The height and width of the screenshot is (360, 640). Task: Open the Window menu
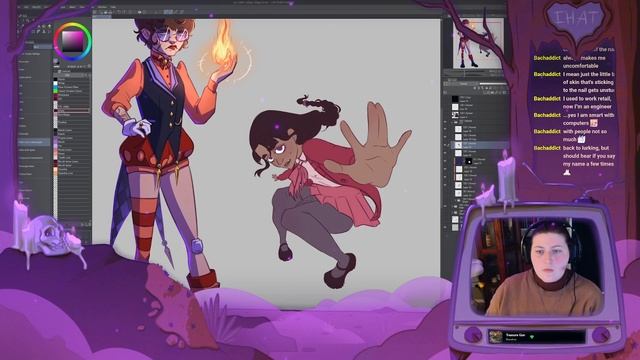pos(102,7)
